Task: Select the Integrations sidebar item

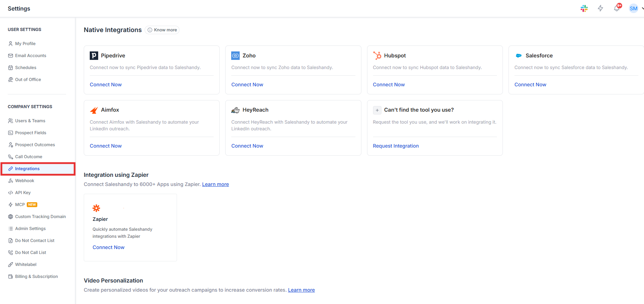Action: [x=38, y=169]
